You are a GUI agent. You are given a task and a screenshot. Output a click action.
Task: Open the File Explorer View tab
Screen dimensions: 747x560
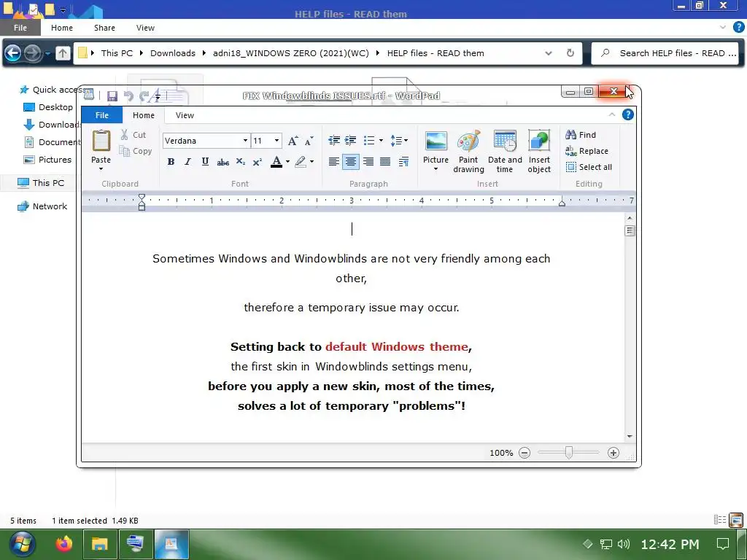pyautogui.click(x=145, y=28)
